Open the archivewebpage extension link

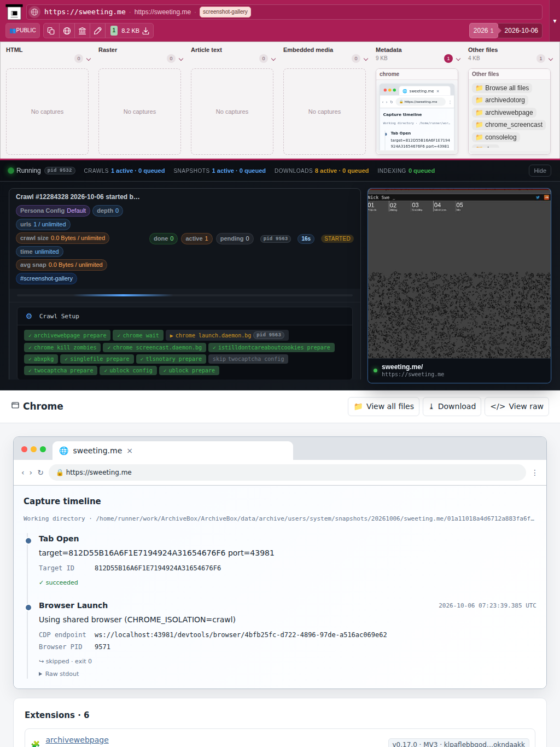pos(77,740)
